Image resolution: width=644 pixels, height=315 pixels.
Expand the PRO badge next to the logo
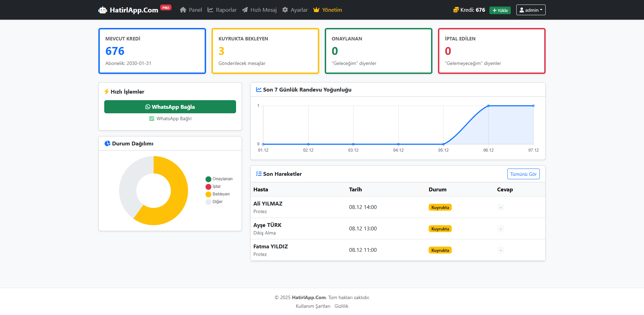tap(166, 7)
